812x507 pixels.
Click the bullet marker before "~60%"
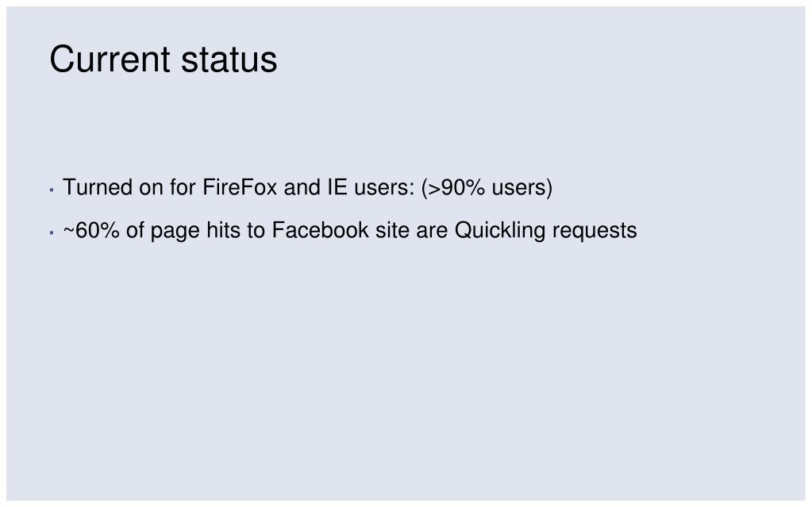click(52, 233)
